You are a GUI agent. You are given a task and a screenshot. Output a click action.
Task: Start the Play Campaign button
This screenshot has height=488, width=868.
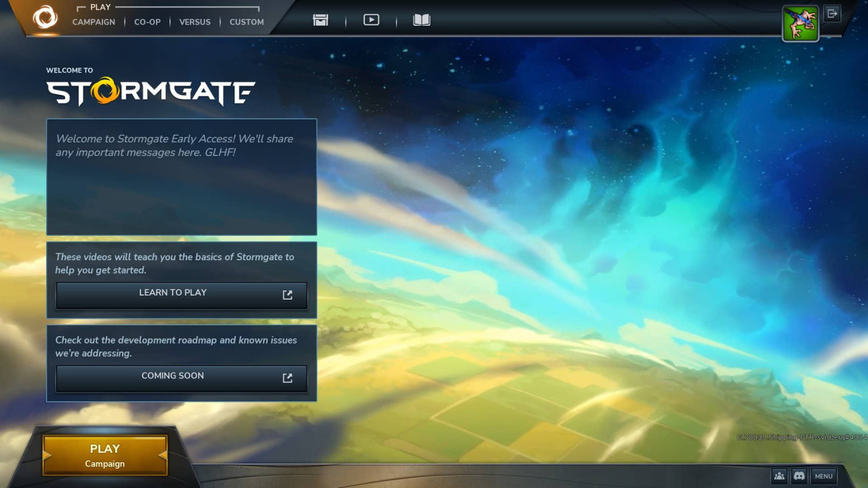[105, 455]
